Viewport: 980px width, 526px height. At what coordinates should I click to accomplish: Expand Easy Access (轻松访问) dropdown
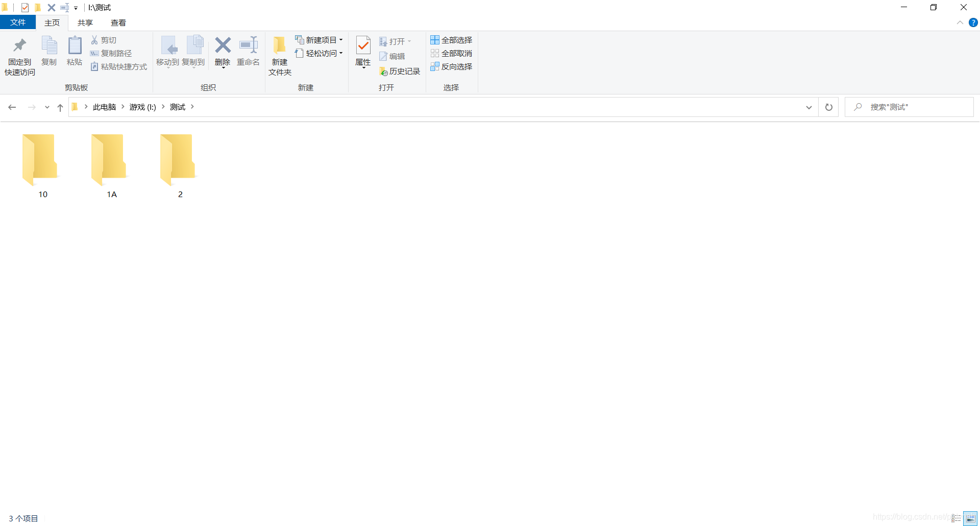coord(319,53)
